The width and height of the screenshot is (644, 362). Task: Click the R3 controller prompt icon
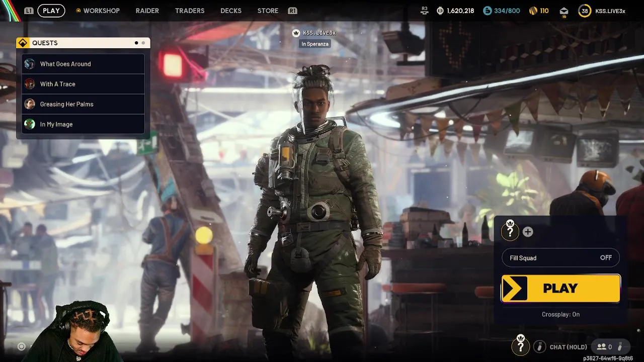(425, 11)
